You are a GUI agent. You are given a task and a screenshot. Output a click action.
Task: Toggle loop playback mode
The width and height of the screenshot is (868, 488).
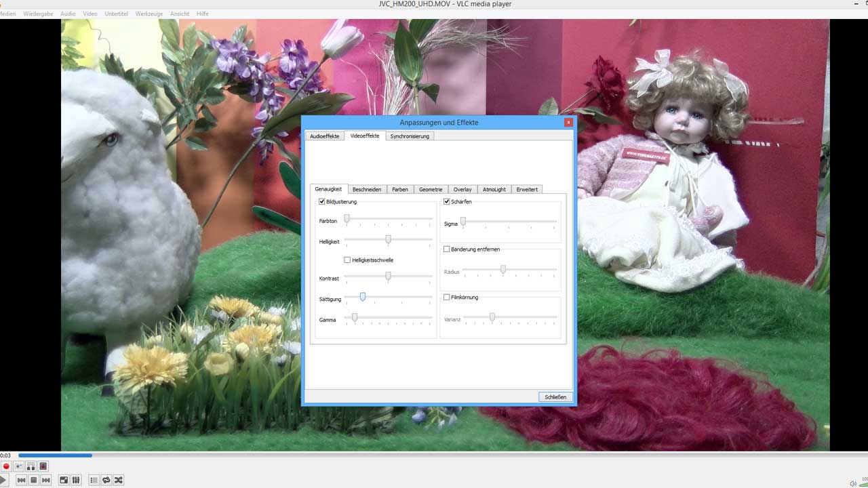coord(106,480)
